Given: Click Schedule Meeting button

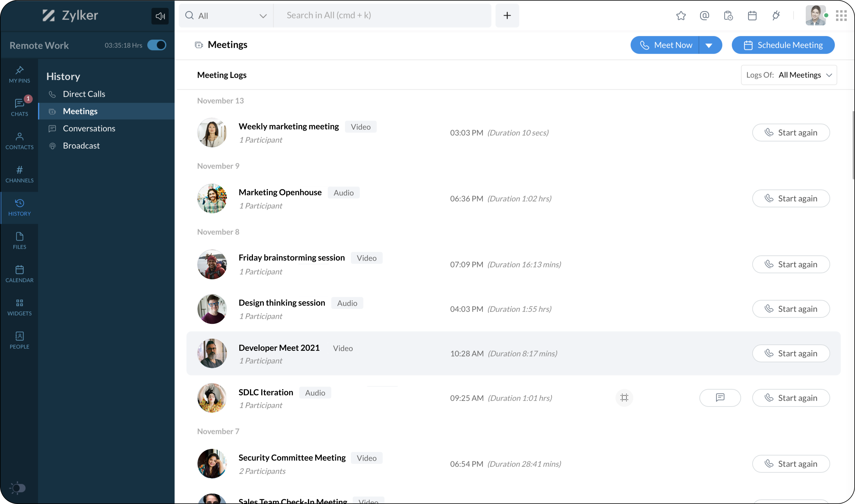Looking at the screenshot, I should (x=783, y=45).
